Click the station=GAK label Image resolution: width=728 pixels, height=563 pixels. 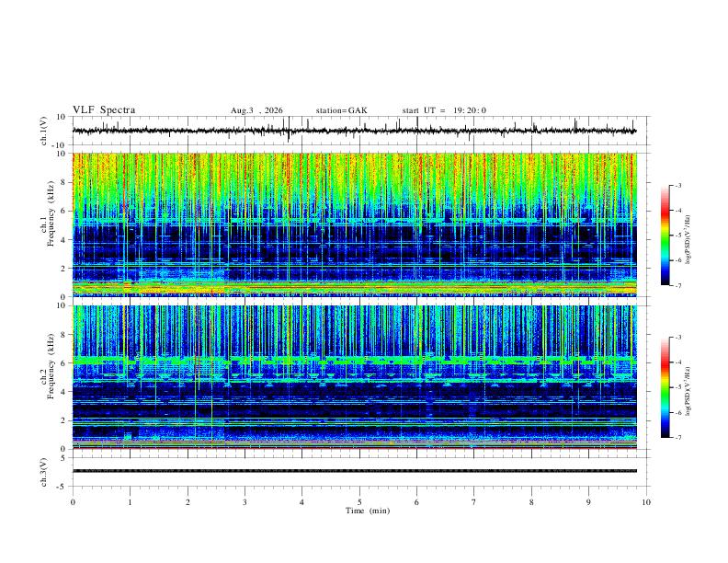341,110
